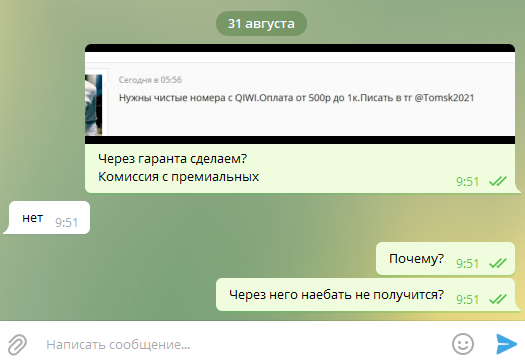
Task: Click the '31 августа' date badge
Action: pyautogui.click(x=261, y=23)
